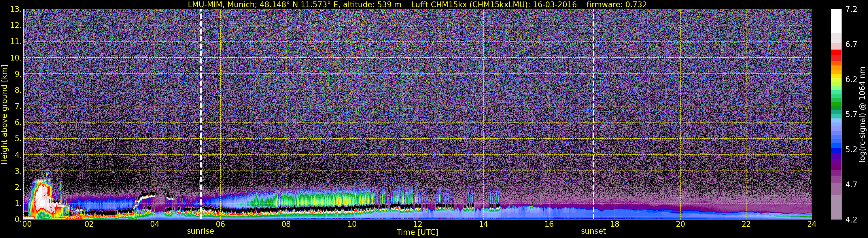
Task: Click the time axis tick label 06
Action: click(x=220, y=224)
